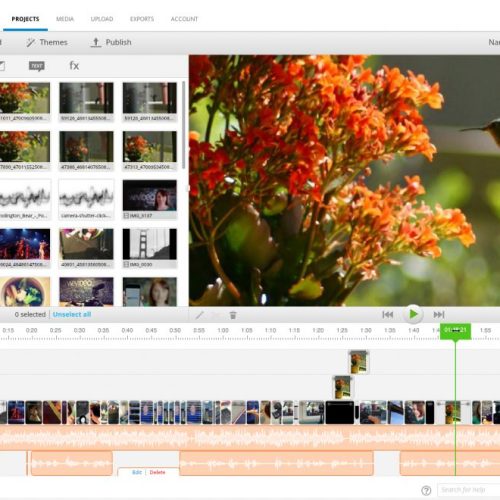
Task: Skip to the timeline start
Action: click(387, 314)
